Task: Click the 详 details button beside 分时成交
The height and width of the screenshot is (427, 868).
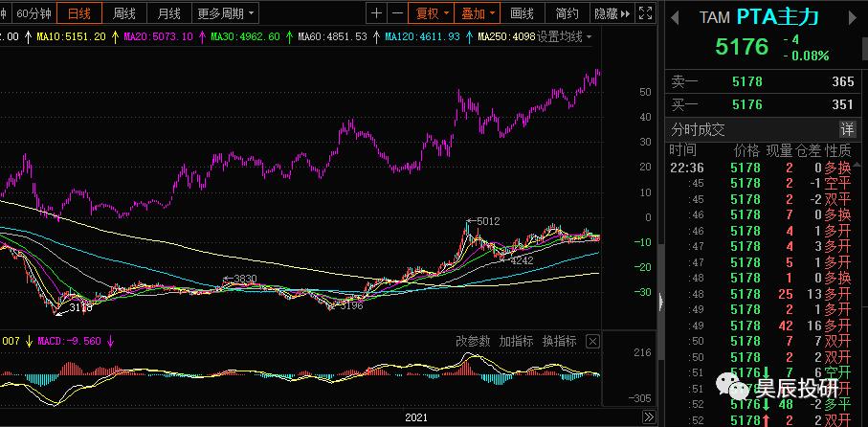Action: click(x=847, y=129)
